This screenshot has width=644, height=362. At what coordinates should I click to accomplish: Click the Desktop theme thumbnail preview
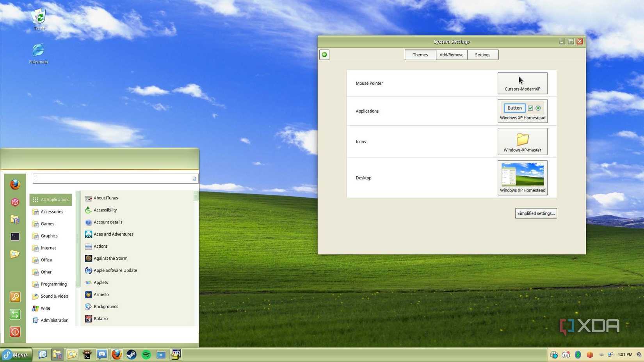click(x=522, y=174)
